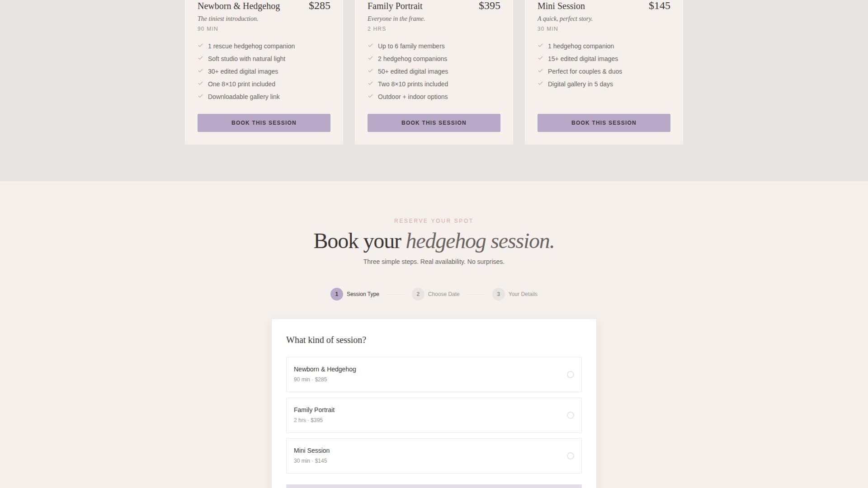Click checkmark next to "Downloadable gallery link"
The image size is (868, 488).
[200, 96]
